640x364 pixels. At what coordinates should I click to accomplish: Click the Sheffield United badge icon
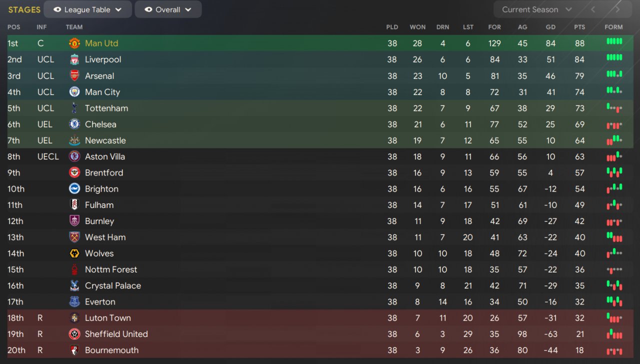click(74, 334)
